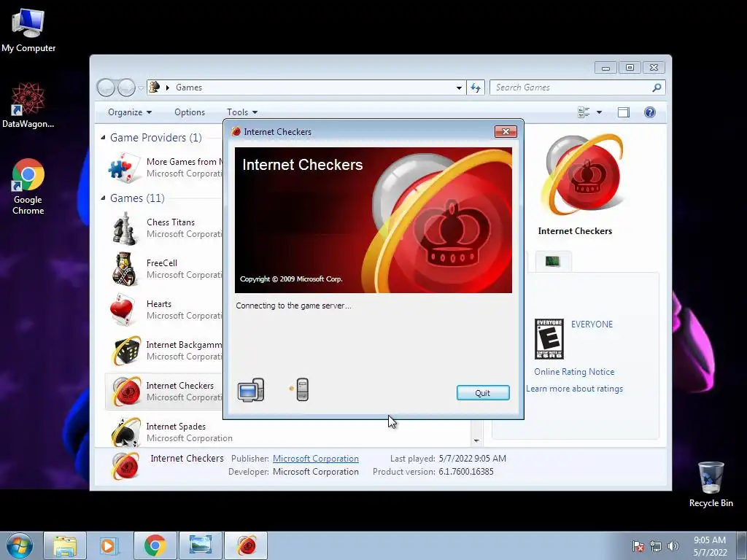Click the Internet Checkers taskbar button
747x560 pixels.
coord(246,545)
